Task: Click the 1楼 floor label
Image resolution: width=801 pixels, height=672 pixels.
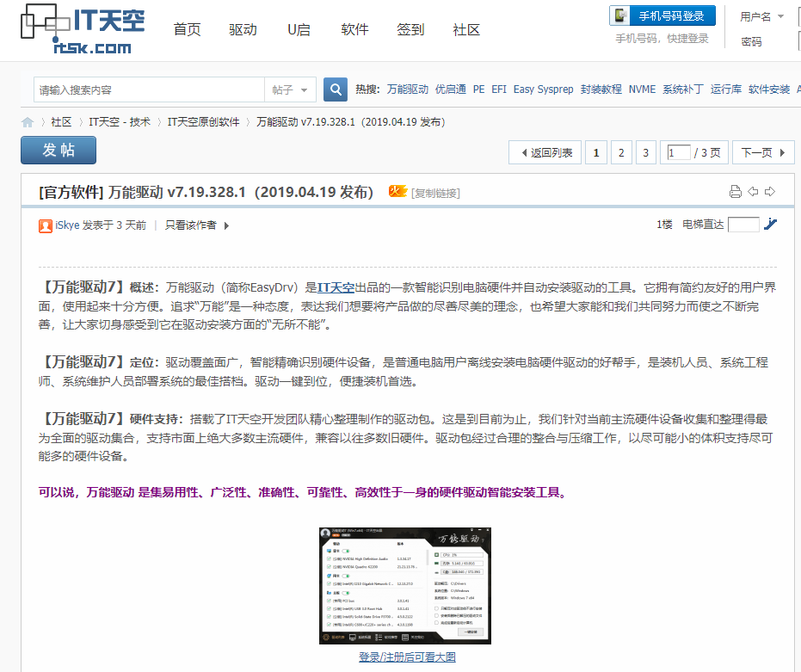Action: tap(664, 225)
